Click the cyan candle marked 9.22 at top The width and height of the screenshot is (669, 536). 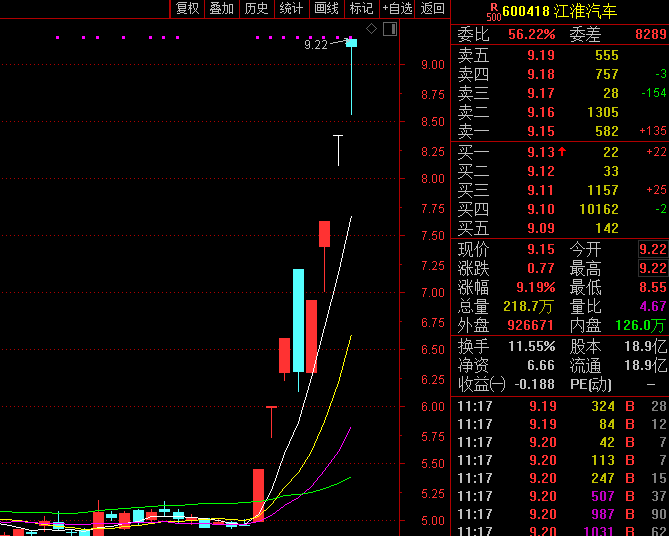(351, 43)
